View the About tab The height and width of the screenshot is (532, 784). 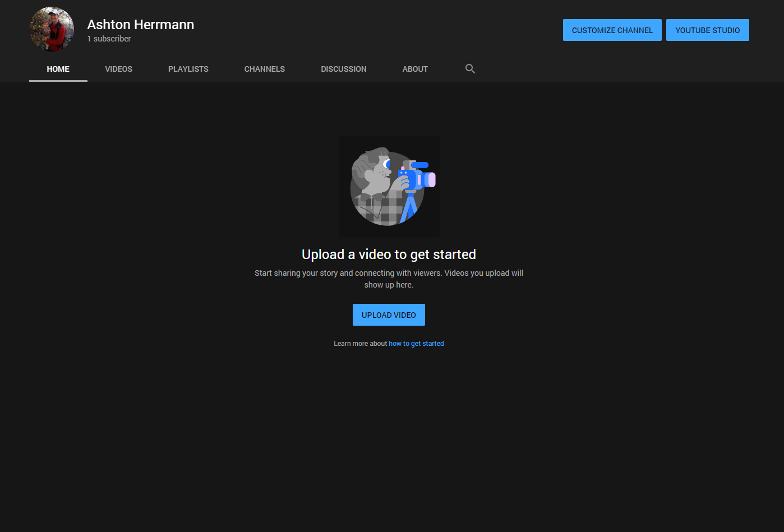[x=415, y=69]
